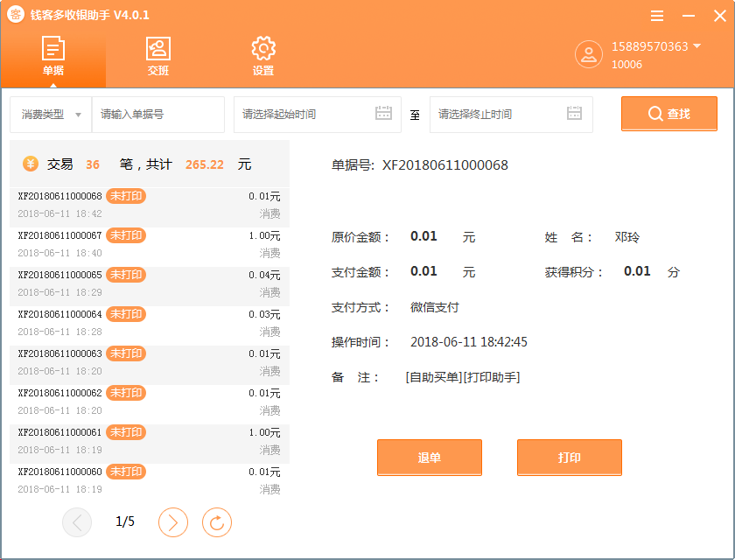Click 未打印 badge on order XF20180611000064
This screenshot has width=735, height=560.
click(126, 314)
